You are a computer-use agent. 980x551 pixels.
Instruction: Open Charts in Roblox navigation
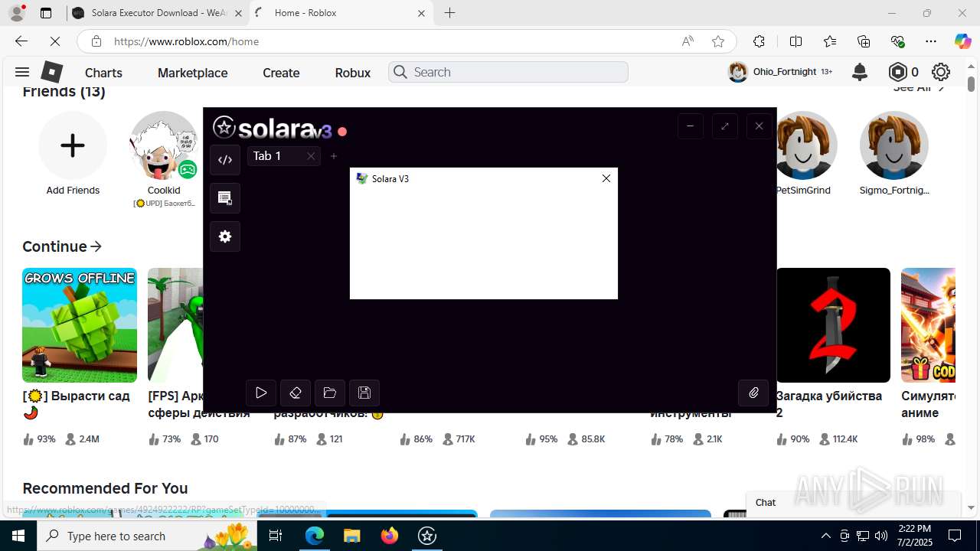tap(103, 73)
